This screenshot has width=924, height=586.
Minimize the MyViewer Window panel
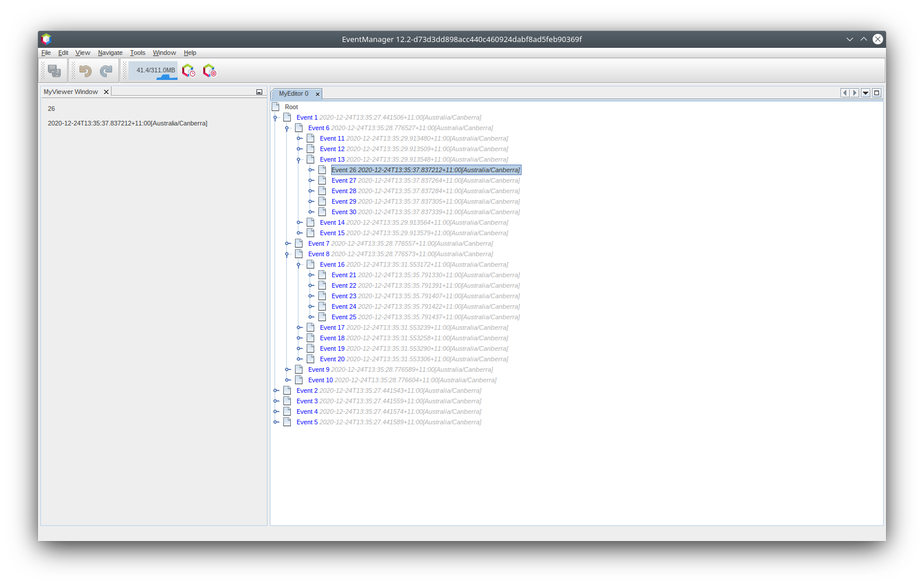tap(259, 92)
